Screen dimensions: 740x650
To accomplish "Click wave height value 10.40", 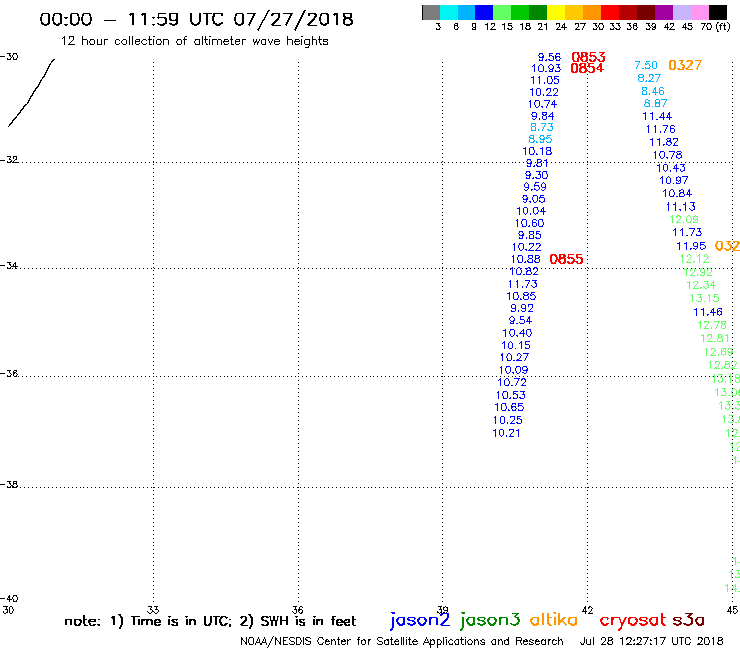I will click(x=517, y=333).
